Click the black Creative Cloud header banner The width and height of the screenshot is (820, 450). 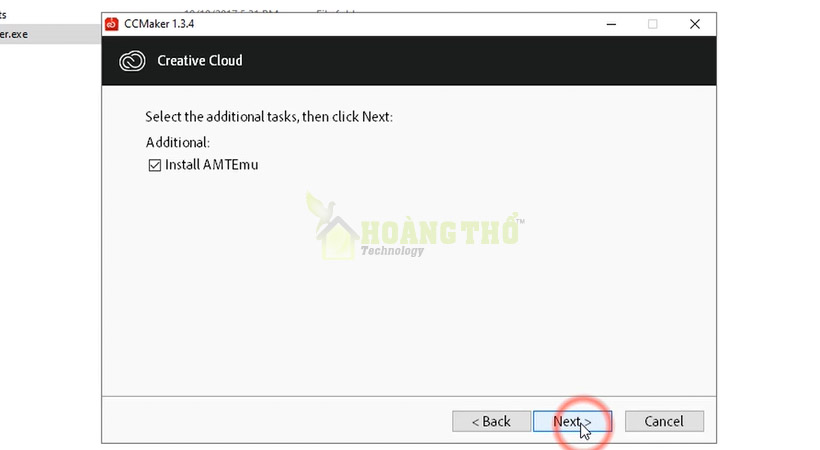click(409, 61)
